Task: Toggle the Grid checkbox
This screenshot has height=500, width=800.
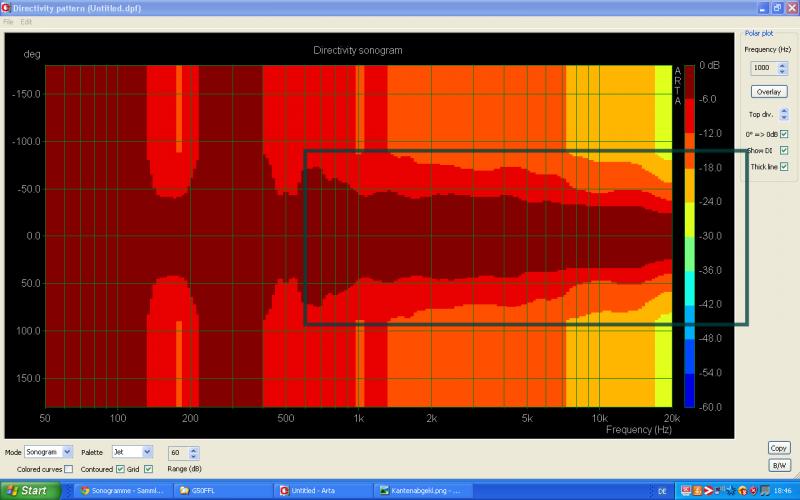Action: (149, 469)
